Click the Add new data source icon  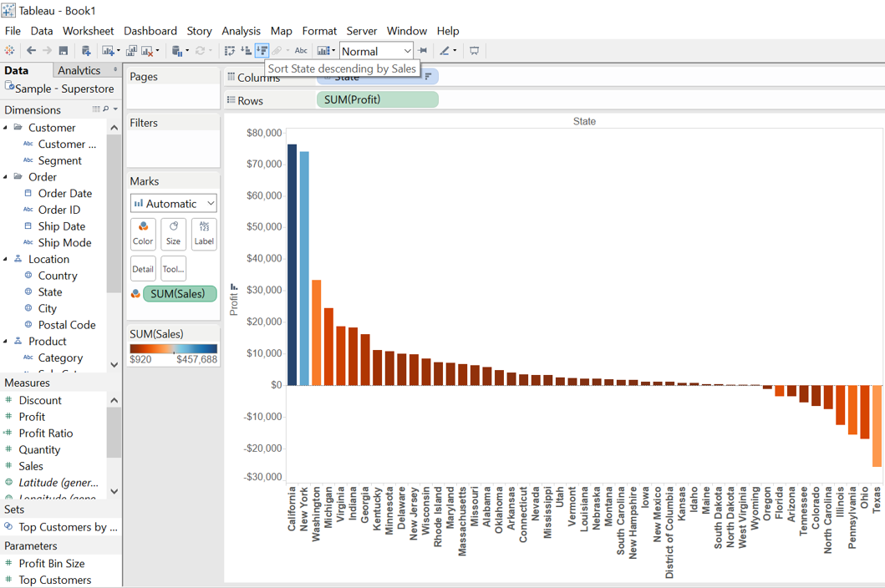(x=85, y=51)
